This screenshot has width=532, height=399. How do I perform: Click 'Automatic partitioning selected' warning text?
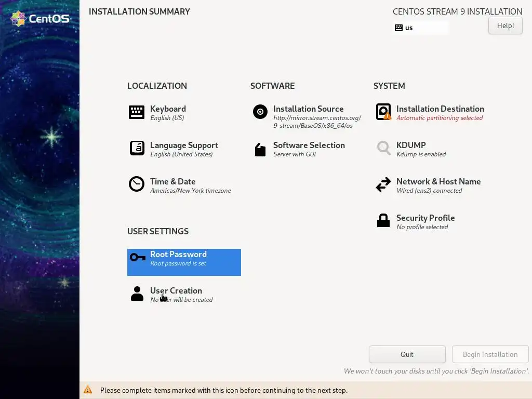coord(440,118)
